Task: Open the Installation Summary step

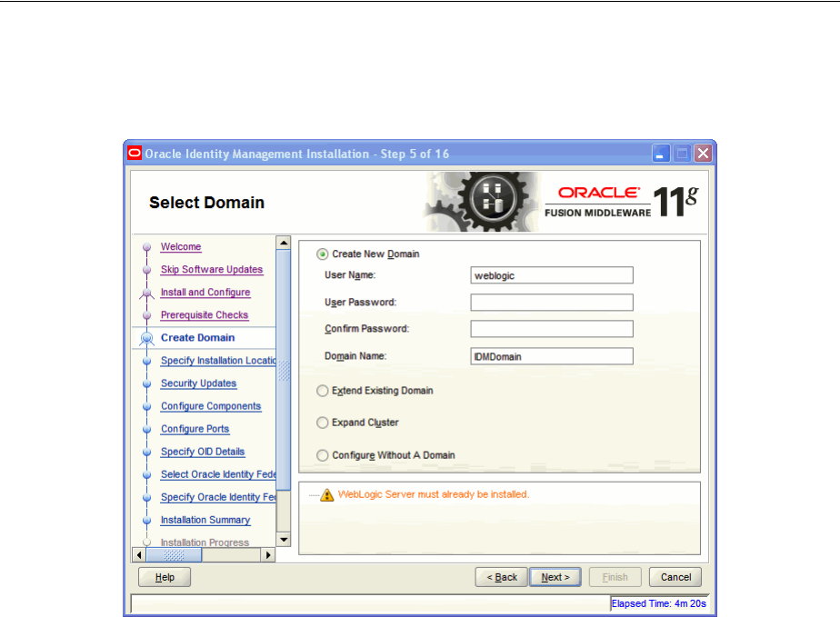Action: tap(205, 520)
